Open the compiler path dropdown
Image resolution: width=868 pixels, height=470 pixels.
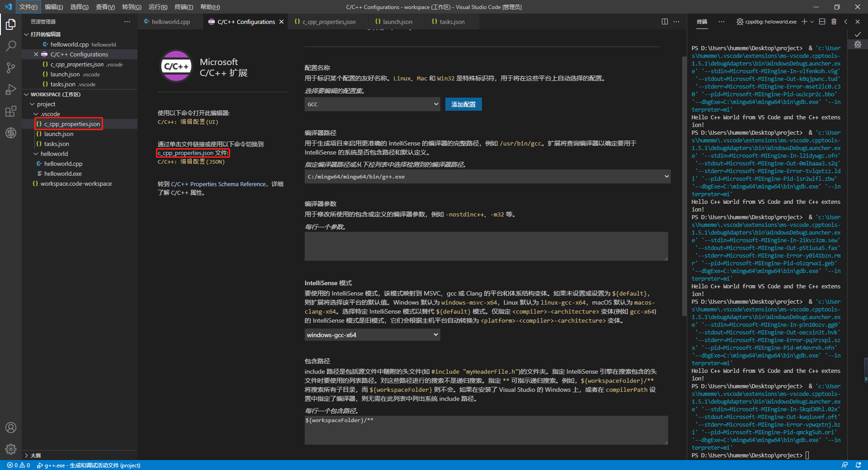click(x=488, y=177)
